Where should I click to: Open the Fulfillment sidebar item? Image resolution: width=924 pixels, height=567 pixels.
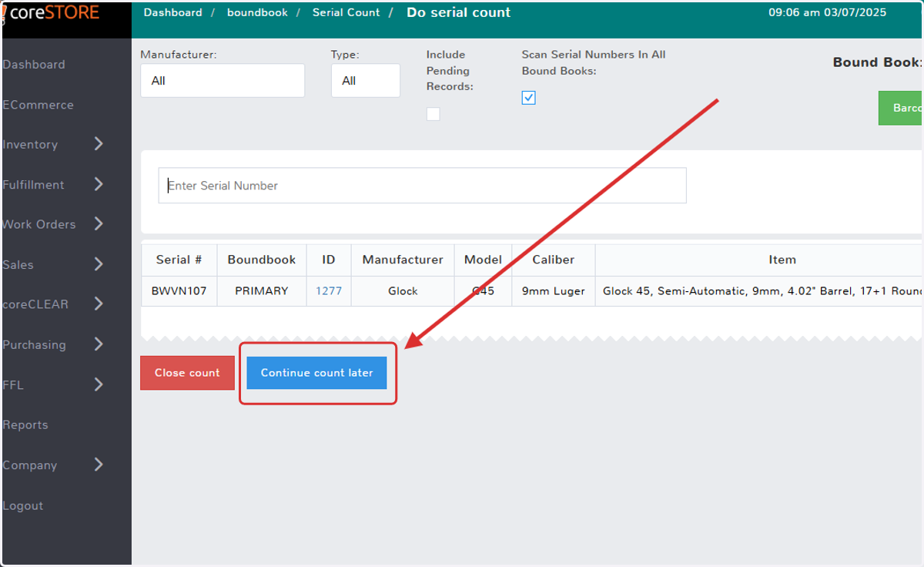[33, 185]
